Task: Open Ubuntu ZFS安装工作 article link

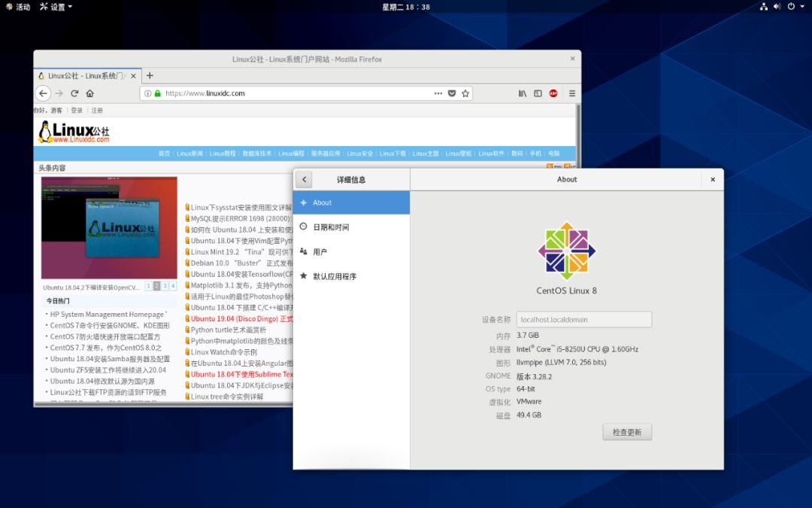Action: (x=108, y=370)
